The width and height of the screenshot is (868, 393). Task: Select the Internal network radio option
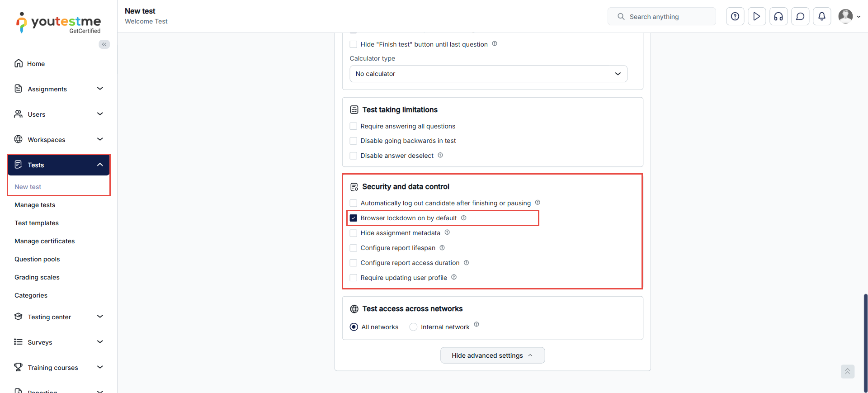[x=413, y=327]
